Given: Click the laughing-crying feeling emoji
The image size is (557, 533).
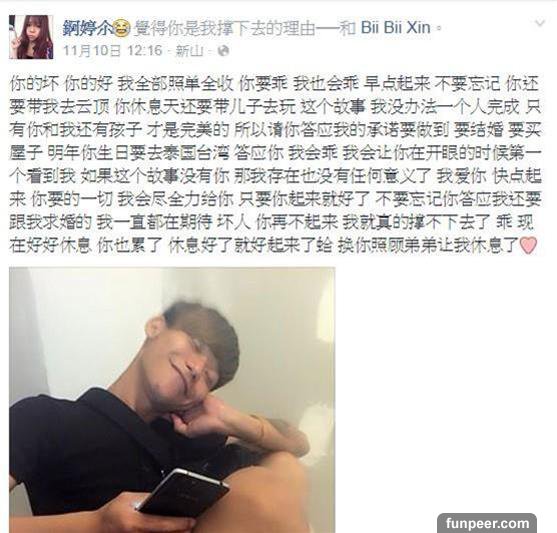Looking at the screenshot, I should (122, 30).
